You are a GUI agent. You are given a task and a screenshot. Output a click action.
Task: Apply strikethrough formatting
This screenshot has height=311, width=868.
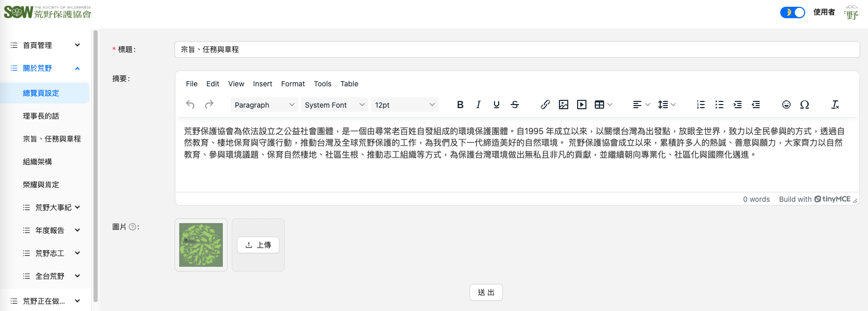515,105
